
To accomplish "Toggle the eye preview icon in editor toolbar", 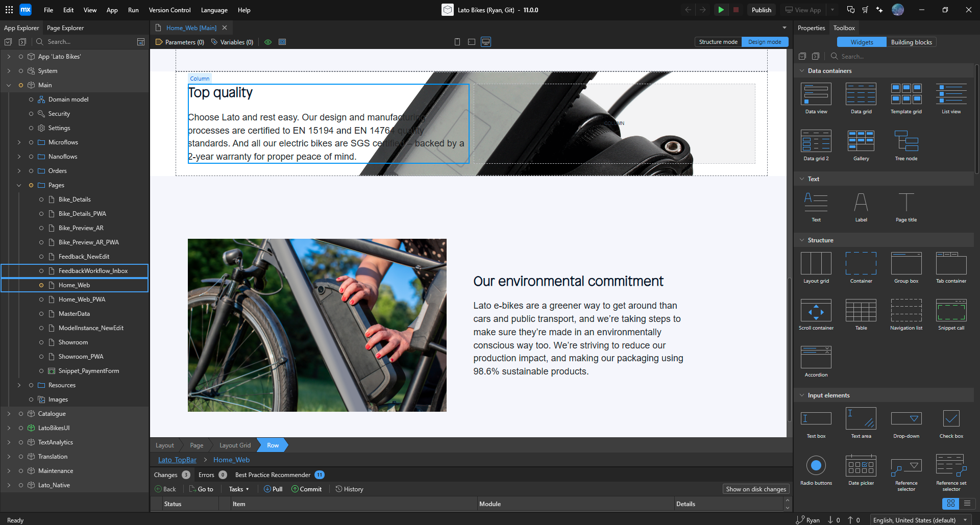I will [268, 42].
